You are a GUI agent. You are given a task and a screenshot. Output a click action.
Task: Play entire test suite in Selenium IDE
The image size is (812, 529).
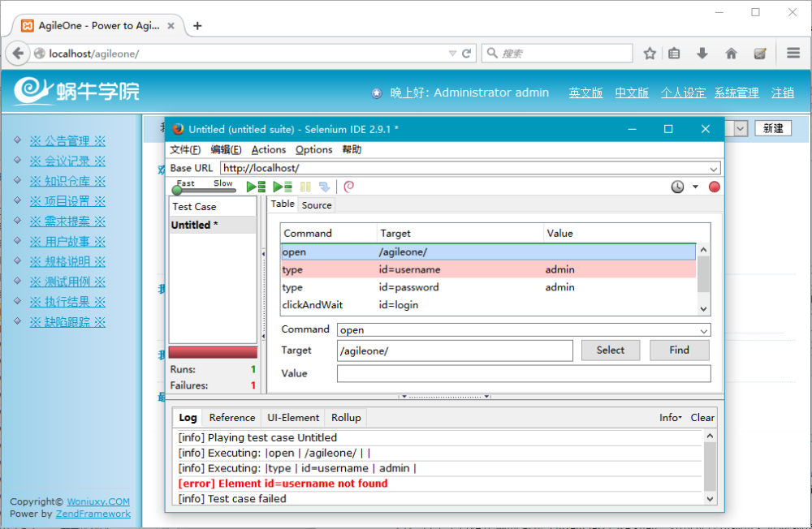(256, 187)
